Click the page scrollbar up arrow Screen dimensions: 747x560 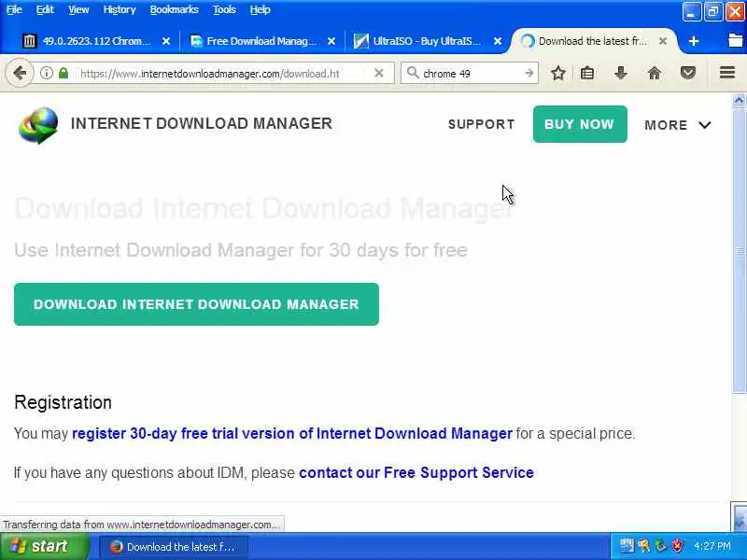[x=739, y=100]
